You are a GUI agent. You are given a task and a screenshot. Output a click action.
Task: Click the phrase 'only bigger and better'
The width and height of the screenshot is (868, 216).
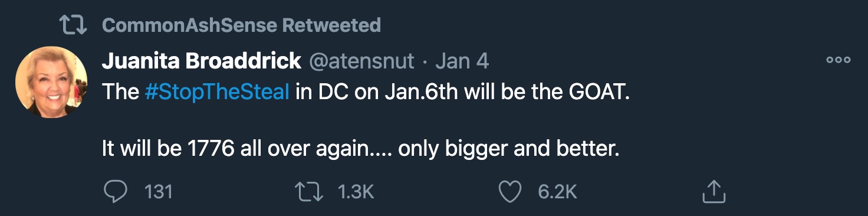(509, 149)
